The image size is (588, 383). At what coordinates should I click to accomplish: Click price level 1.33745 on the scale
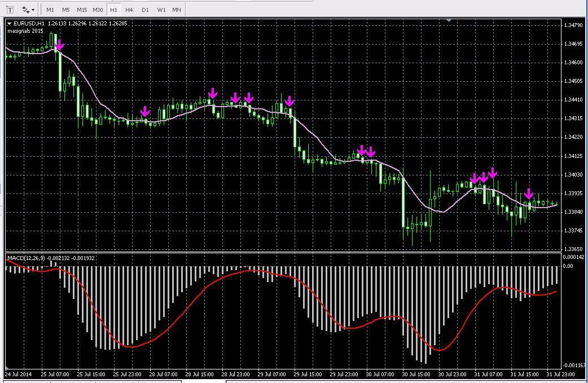(573, 231)
